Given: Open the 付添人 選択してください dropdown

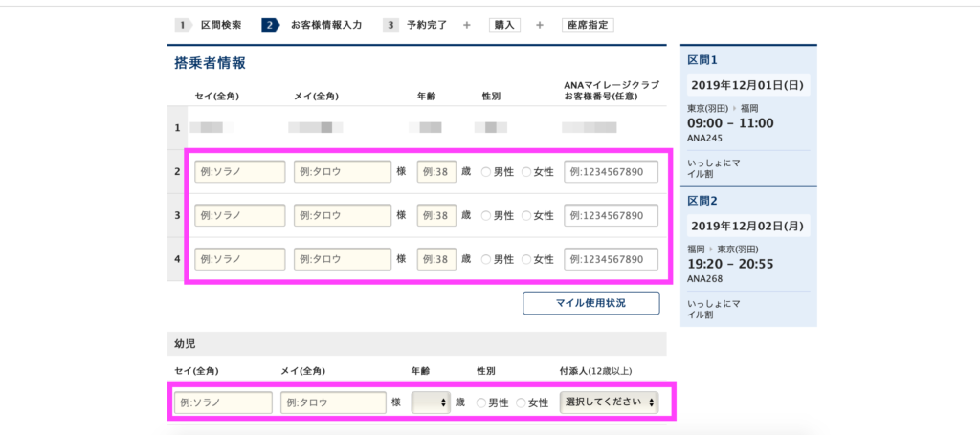Looking at the screenshot, I should (x=609, y=403).
